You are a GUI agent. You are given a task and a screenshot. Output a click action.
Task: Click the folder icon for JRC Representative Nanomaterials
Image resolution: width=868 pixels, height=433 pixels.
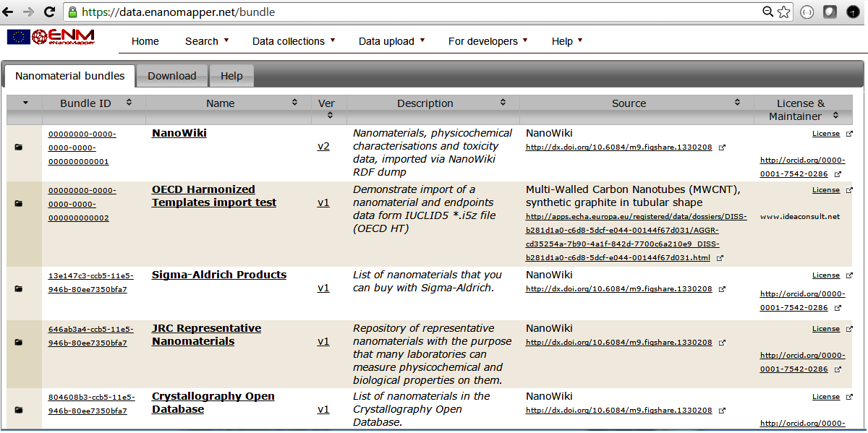pos(18,342)
